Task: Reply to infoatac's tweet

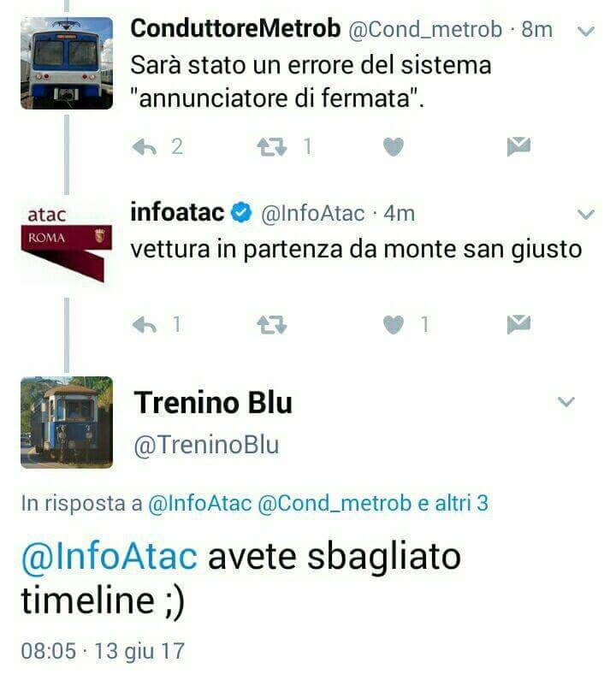Action: [145, 325]
